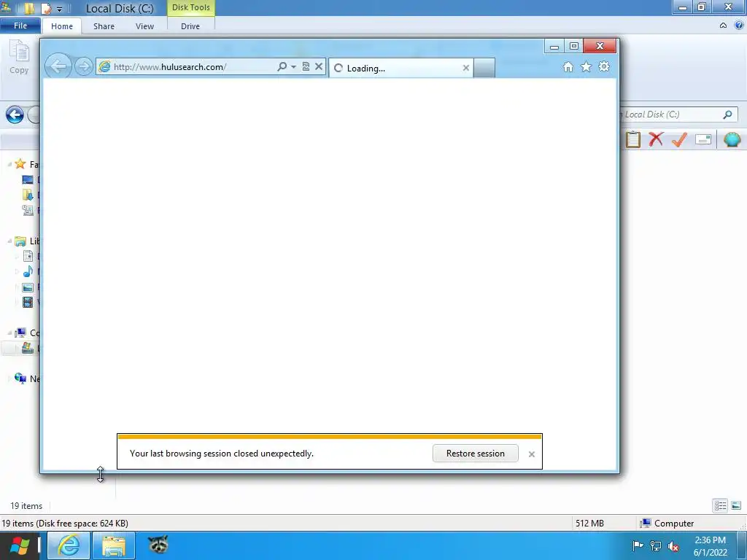This screenshot has width=747, height=560.
Task: Click the muted volume icon in system tray
Action: (x=673, y=547)
